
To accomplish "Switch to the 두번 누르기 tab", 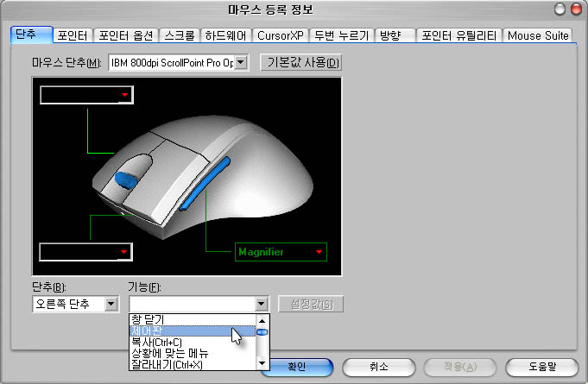I will [x=342, y=35].
